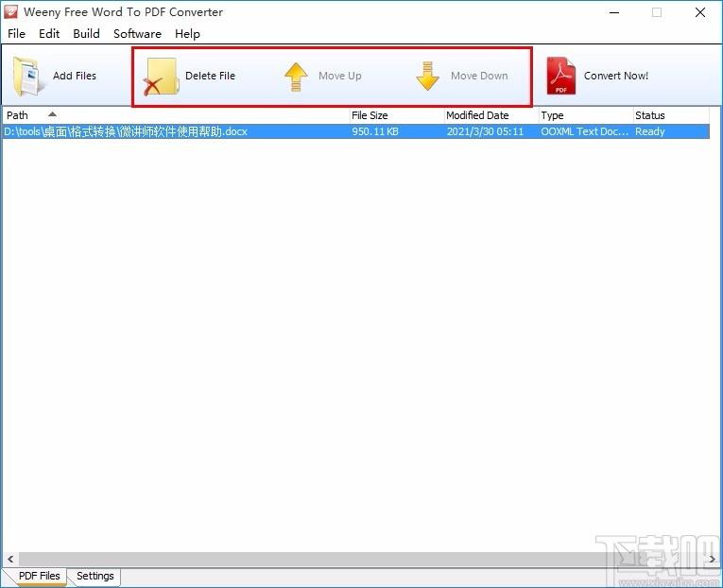Click the Weeny app icon in title bar

[x=10, y=12]
